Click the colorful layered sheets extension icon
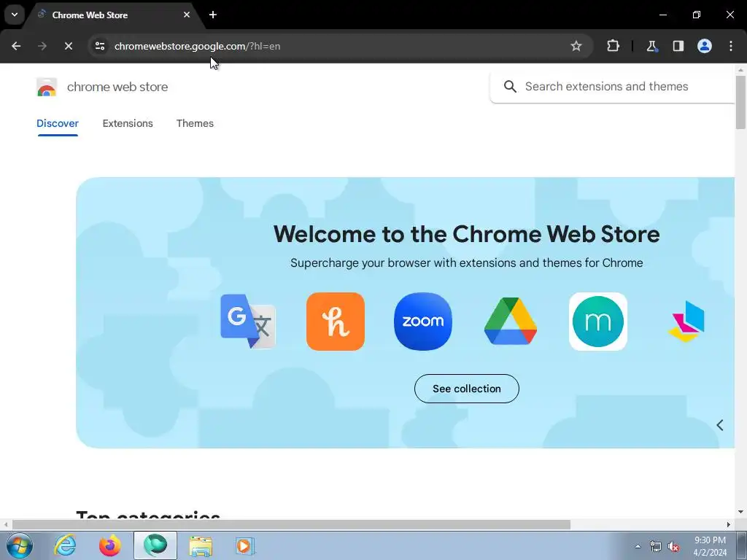The height and width of the screenshot is (560, 747). 686,322
